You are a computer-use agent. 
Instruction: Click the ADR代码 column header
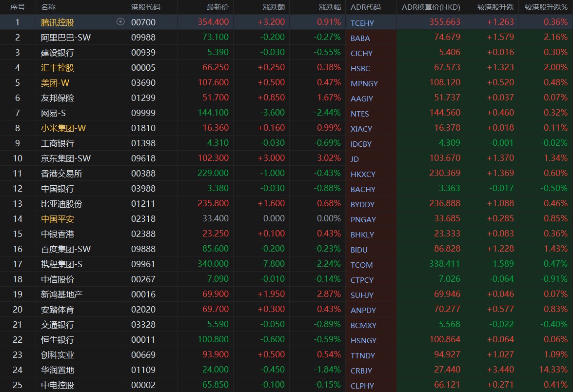365,7
